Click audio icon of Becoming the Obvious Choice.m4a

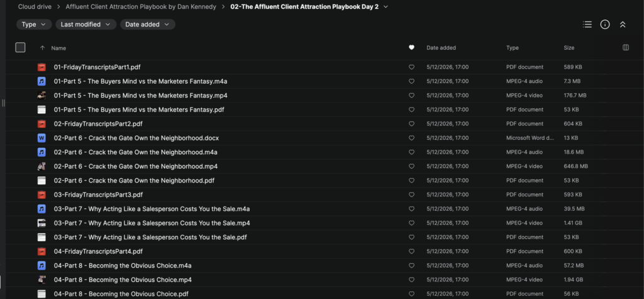tap(42, 266)
